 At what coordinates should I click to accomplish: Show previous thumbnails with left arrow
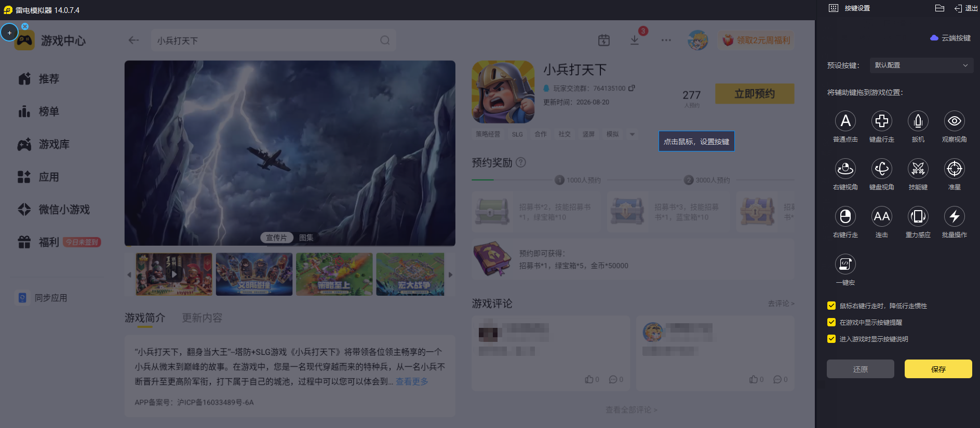click(129, 275)
